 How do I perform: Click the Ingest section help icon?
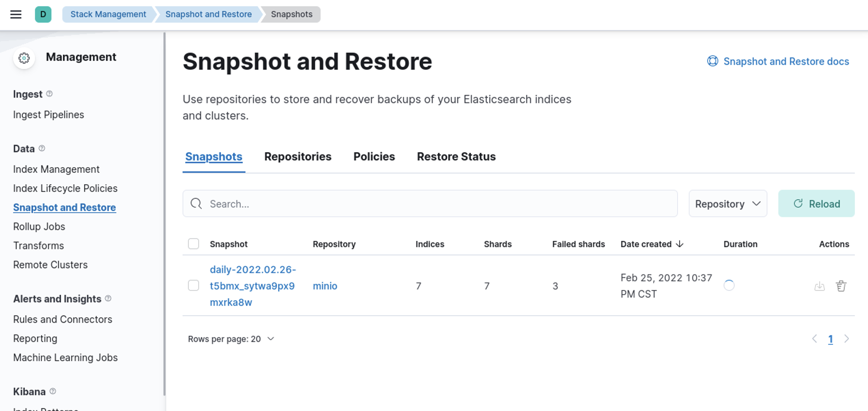(x=49, y=94)
